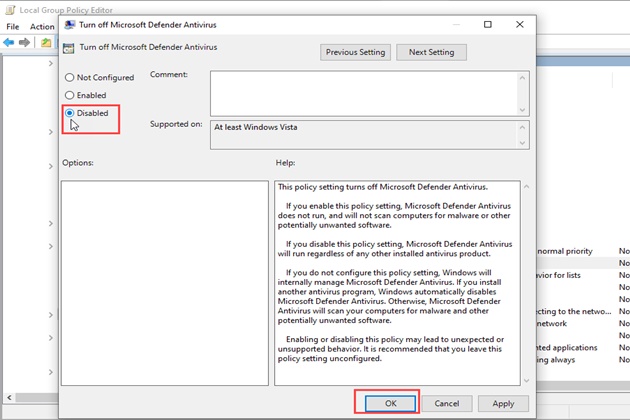Image resolution: width=630 pixels, height=420 pixels.
Task: Click the 'ted applications' policy row
Action: click(x=583, y=348)
